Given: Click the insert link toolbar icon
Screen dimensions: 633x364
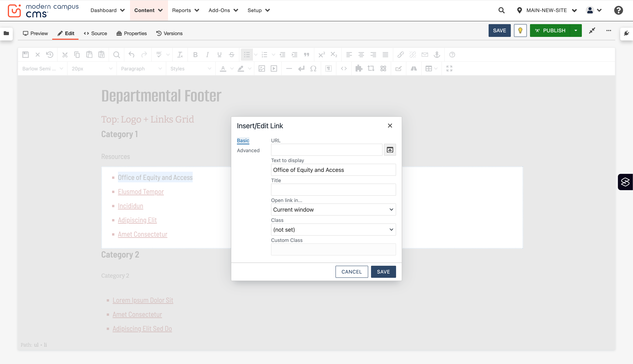Looking at the screenshot, I should pyautogui.click(x=401, y=54).
